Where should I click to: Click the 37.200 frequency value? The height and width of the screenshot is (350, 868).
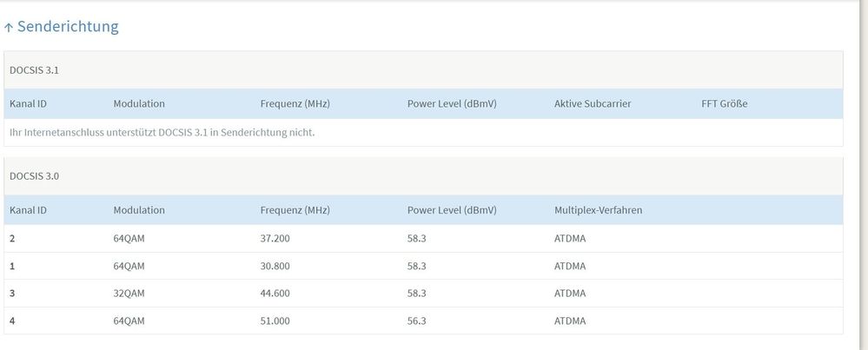(275, 239)
